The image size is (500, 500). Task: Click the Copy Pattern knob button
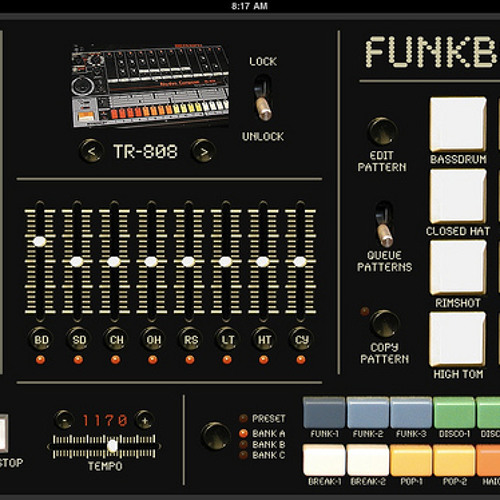point(384,324)
